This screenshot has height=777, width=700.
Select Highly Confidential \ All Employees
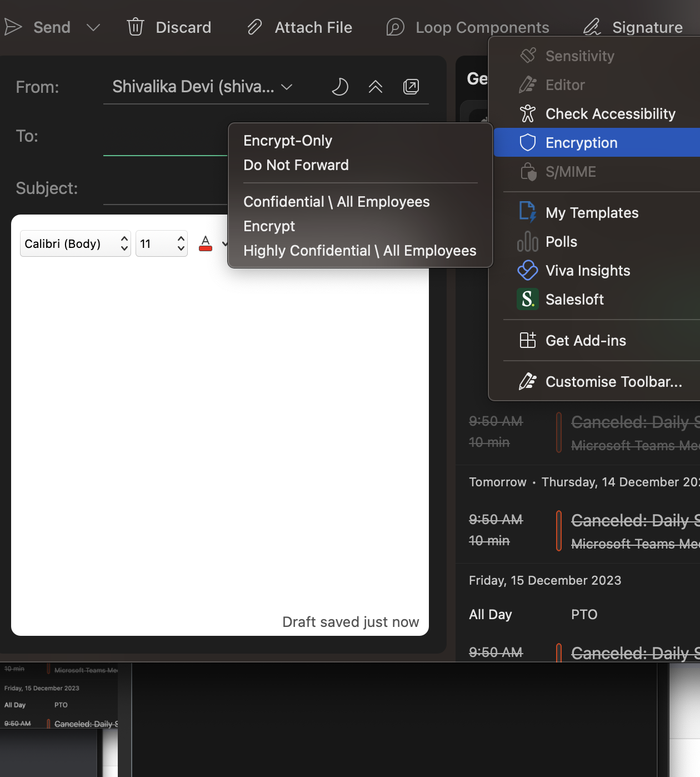(360, 251)
